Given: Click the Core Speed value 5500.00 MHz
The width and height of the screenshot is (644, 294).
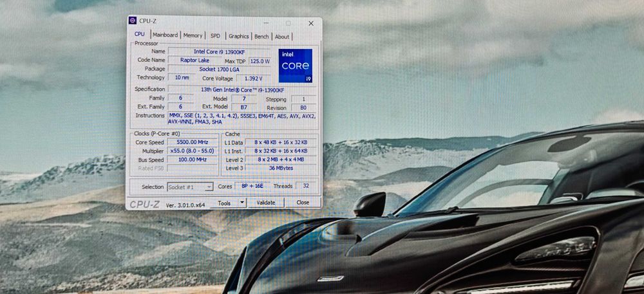Looking at the screenshot, I should (x=193, y=142).
